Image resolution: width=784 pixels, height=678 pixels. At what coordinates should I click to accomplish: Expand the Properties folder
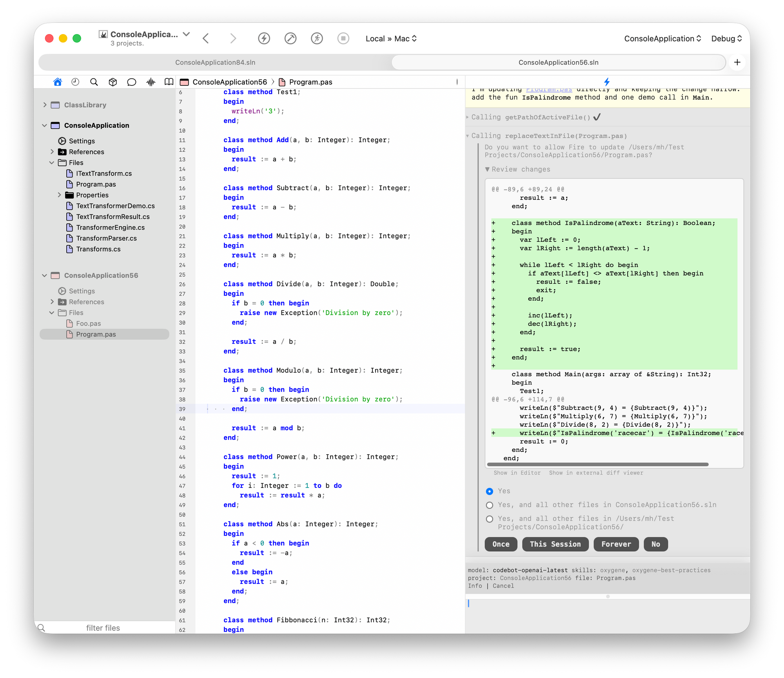coord(59,195)
